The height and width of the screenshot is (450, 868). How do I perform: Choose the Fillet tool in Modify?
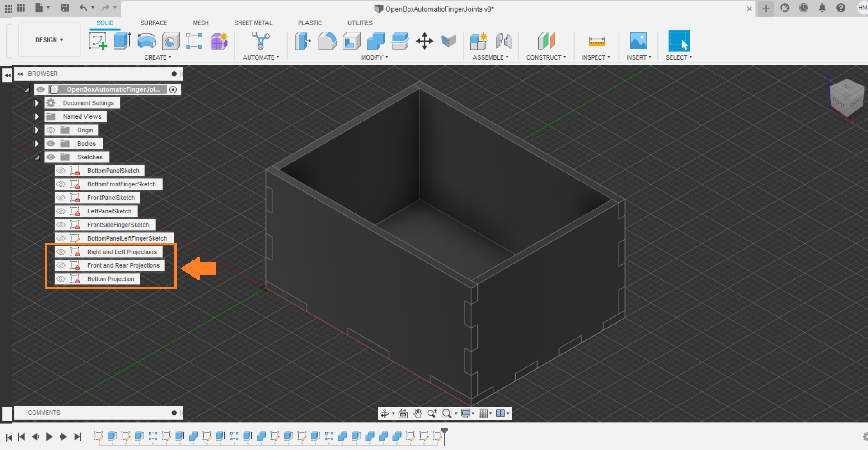coord(327,41)
